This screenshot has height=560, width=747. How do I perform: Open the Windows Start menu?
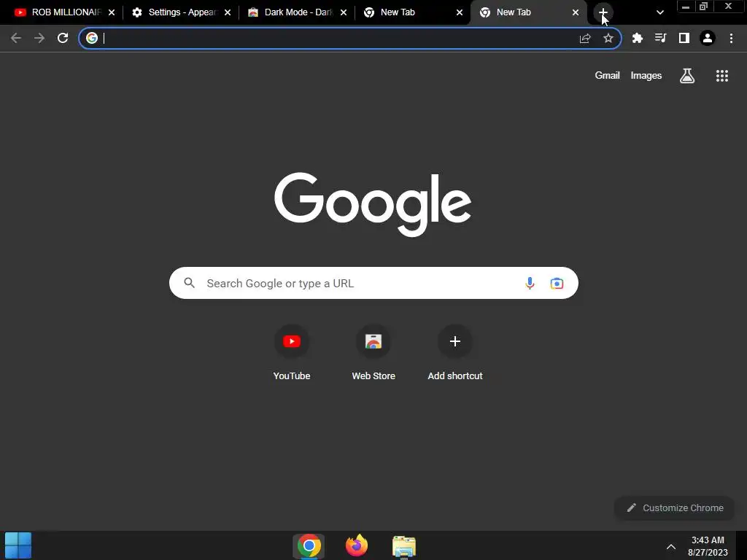point(18,545)
